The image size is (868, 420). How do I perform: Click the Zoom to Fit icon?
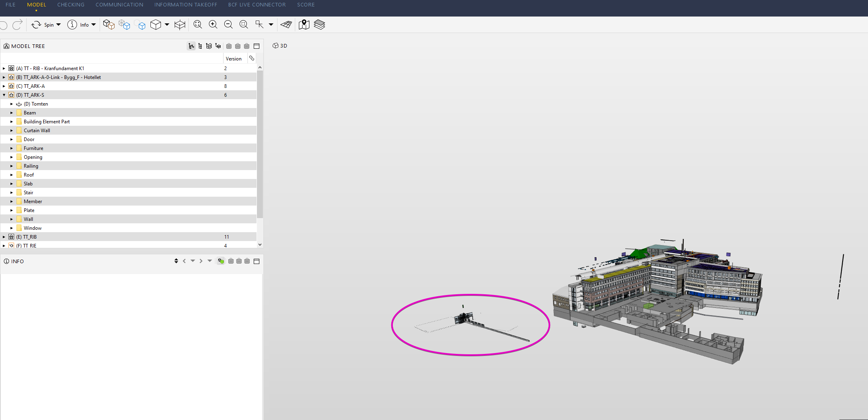(198, 25)
